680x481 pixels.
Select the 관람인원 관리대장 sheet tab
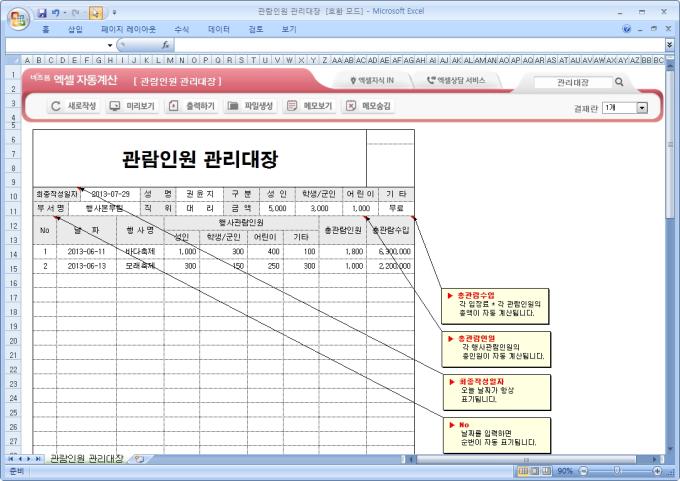(x=87, y=458)
